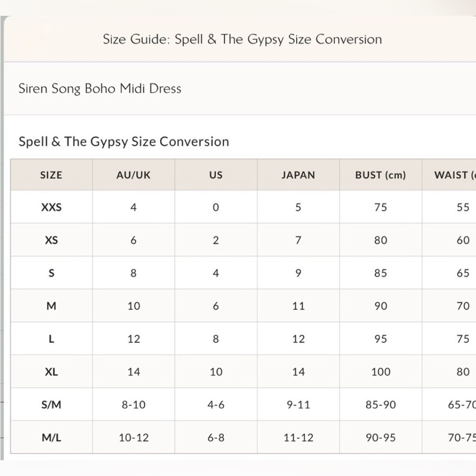Click bust value 90 in M row
476x476 pixels.
pos(381,306)
